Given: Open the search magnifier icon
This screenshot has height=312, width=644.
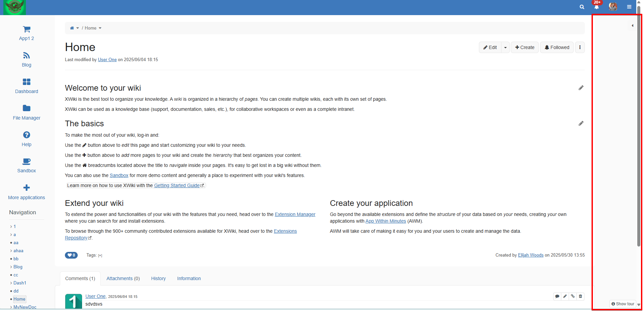Looking at the screenshot, I should tap(582, 7).
